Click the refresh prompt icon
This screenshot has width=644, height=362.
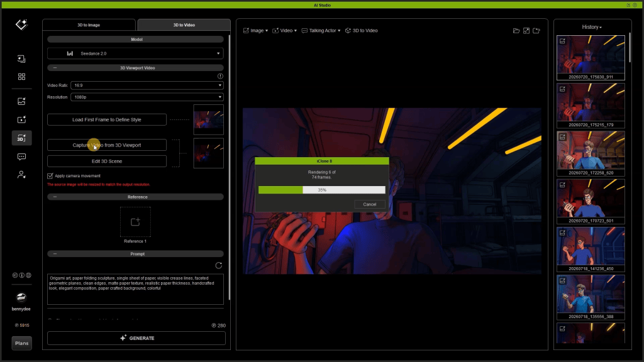(218, 266)
